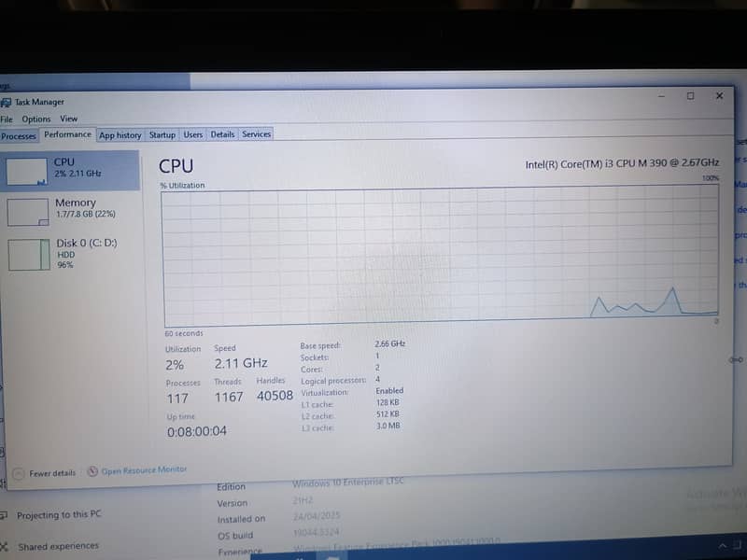Click the Resource Monitor gauge icon
The image size is (747, 560).
tap(92, 471)
